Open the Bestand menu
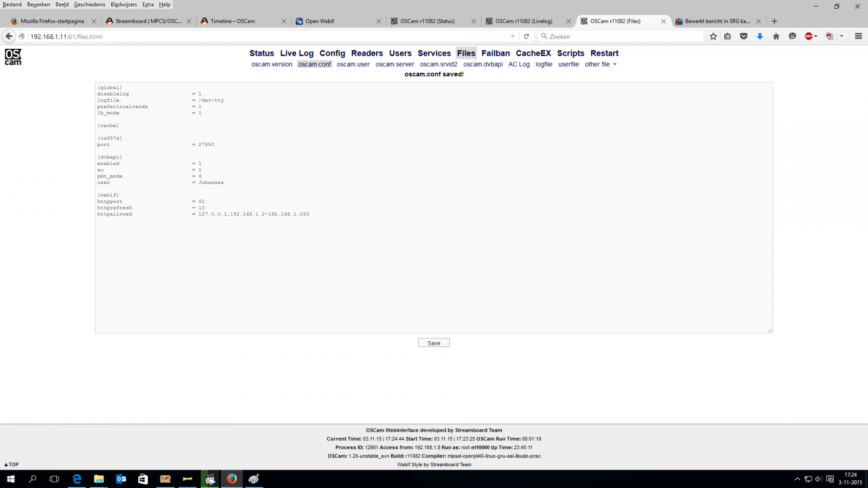The height and width of the screenshot is (488, 868). click(x=12, y=4)
